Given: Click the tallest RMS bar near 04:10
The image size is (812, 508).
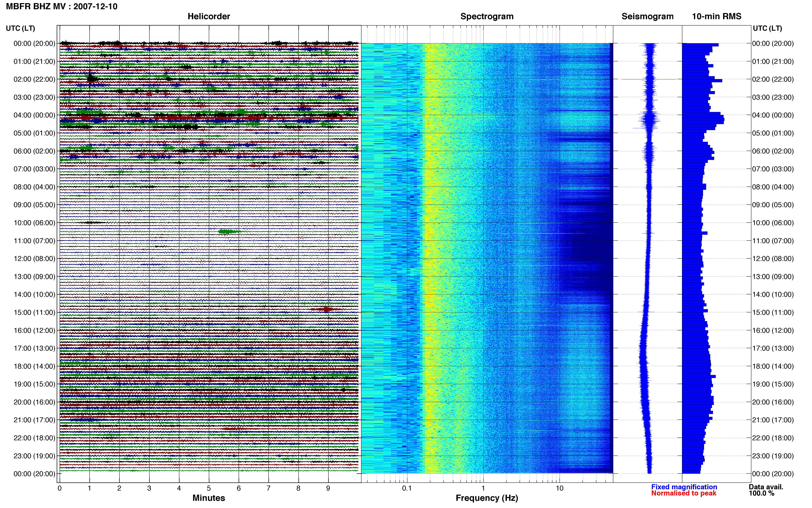Looking at the screenshot, I should click(x=703, y=120).
